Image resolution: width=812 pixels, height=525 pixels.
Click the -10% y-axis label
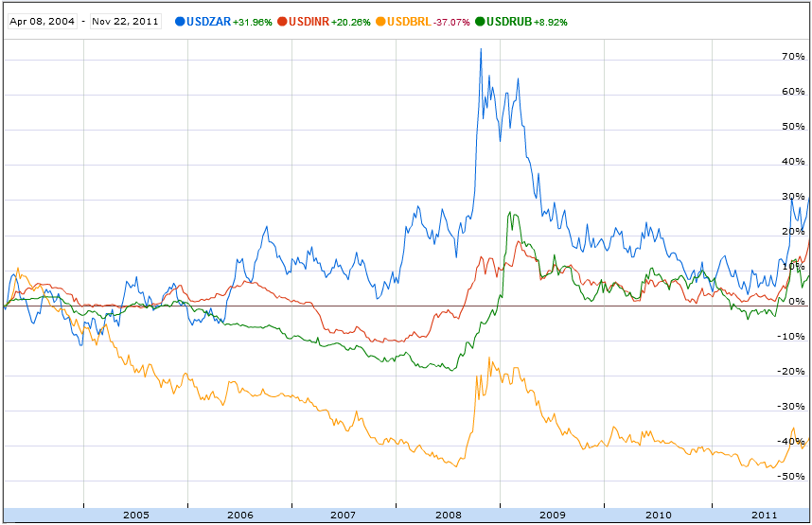point(791,337)
